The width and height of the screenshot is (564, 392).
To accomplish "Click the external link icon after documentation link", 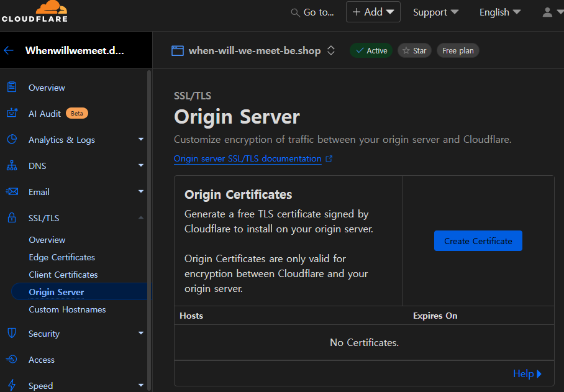I will (x=329, y=158).
